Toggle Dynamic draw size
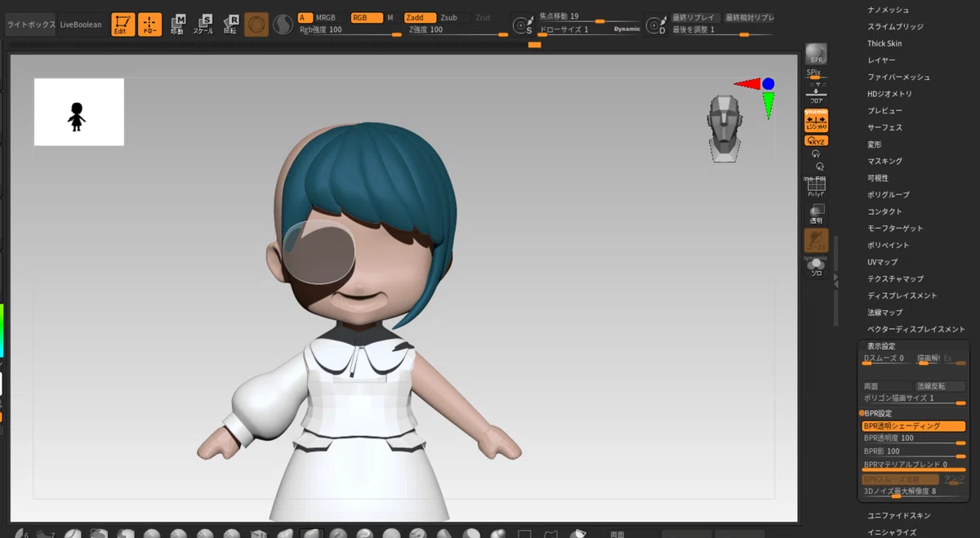The image size is (980, 538). point(626,30)
